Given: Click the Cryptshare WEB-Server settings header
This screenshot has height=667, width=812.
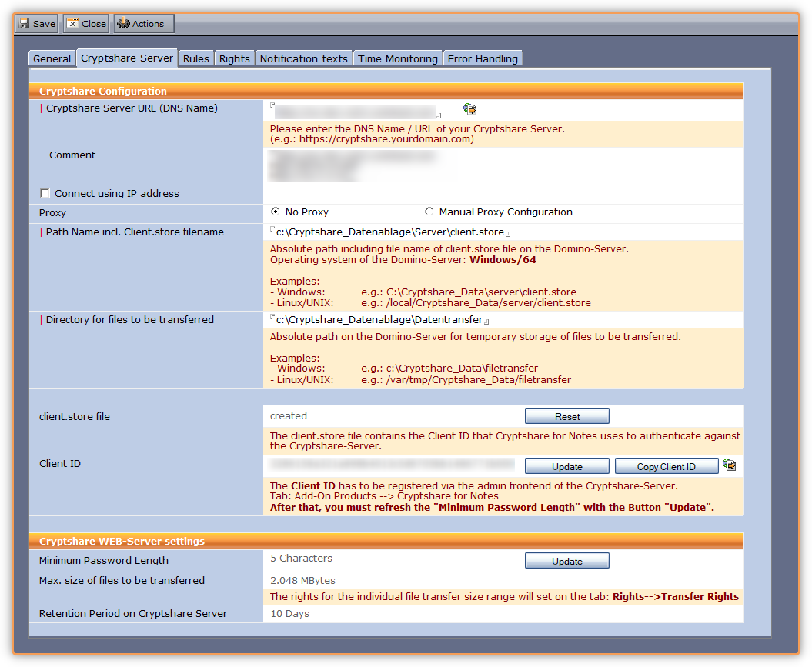Looking at the screenshot, I should [386, 542].
